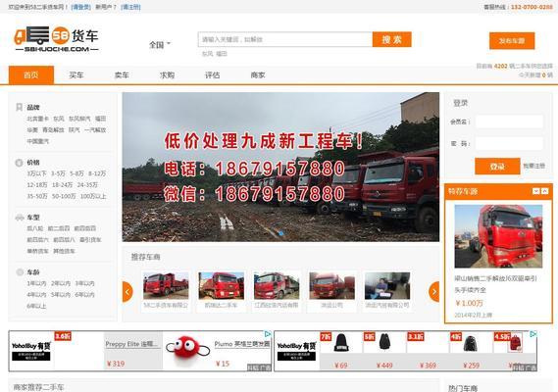Switch to the 首页 tab
The image size is (558, 392).
pos(31,75)
